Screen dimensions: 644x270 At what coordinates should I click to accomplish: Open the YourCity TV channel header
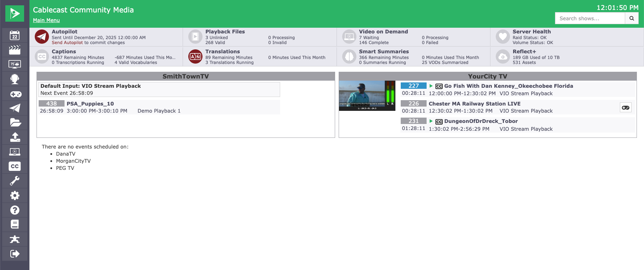pyautogui.click(x=488, y=76)
